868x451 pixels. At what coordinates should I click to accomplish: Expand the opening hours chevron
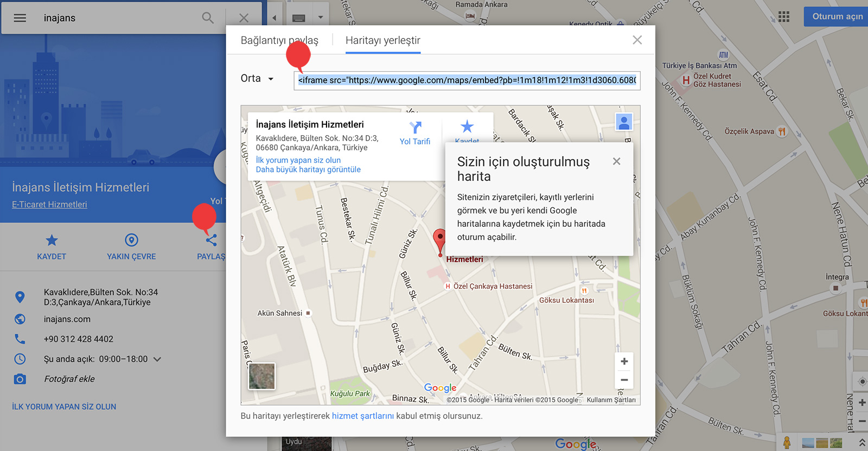(157, 359)
